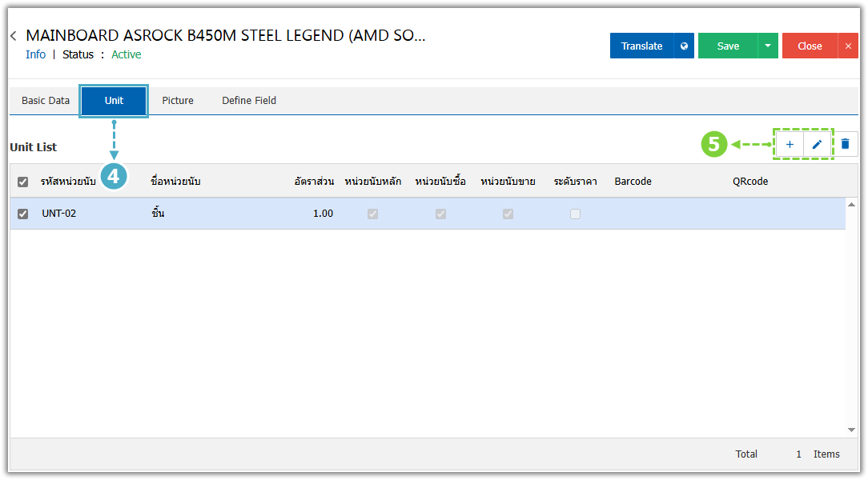Expand the Save dropdown arrow

767,46
